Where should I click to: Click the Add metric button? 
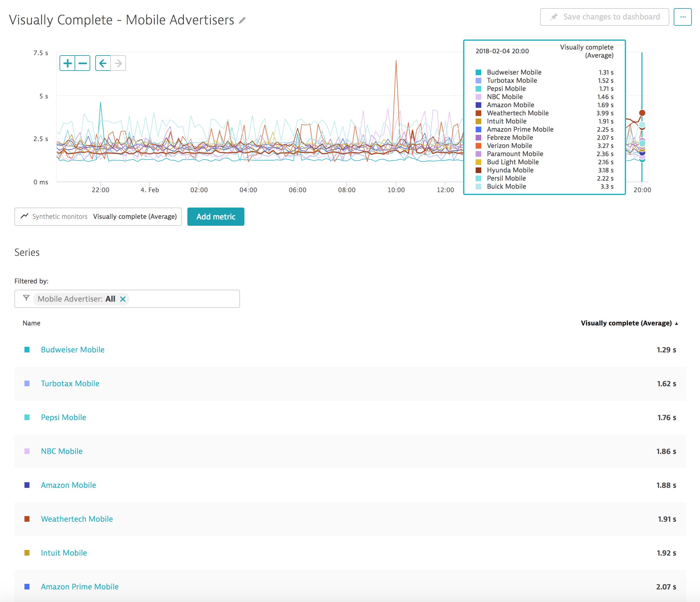216,217
